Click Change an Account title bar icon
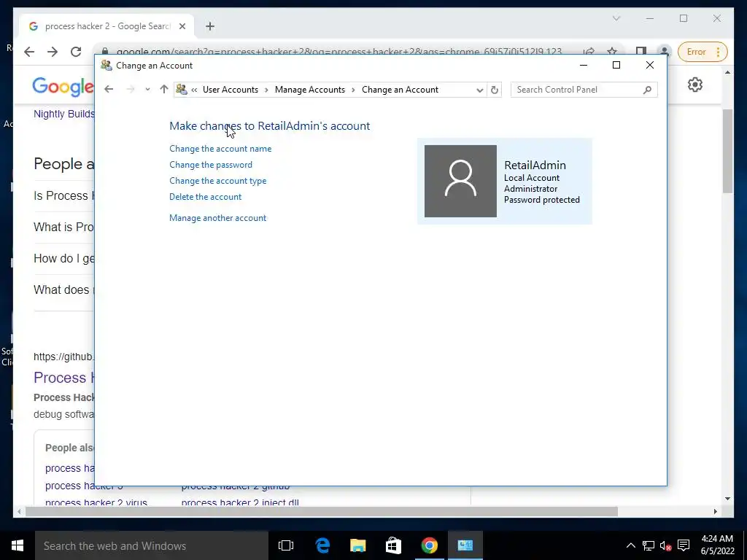Screen dimensions: 747x560 [107, 65]
